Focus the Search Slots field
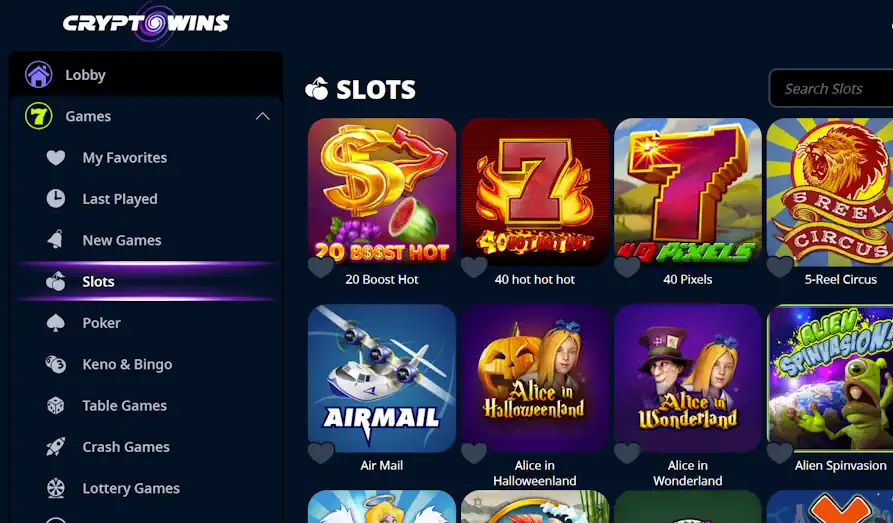 [831, 88]
